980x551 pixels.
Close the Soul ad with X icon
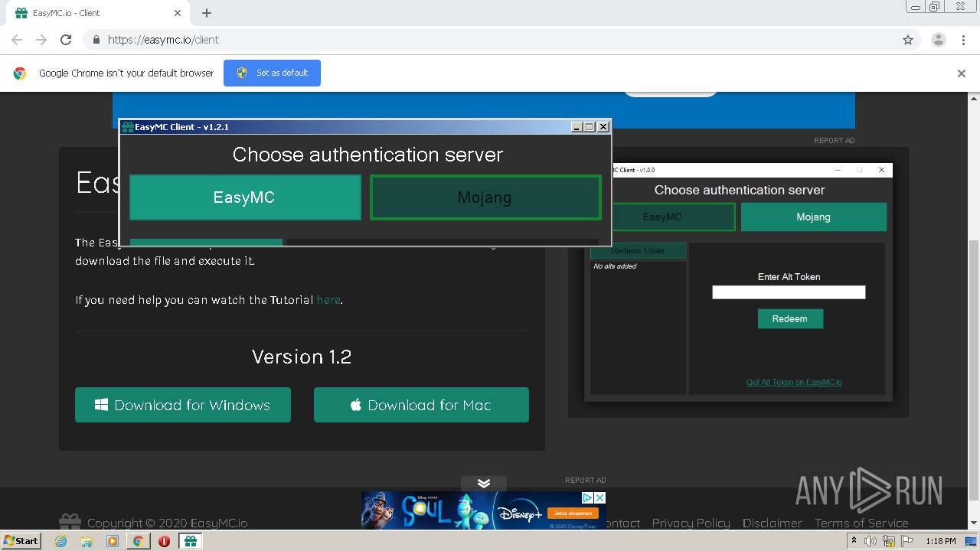click(x=600, y=497)
